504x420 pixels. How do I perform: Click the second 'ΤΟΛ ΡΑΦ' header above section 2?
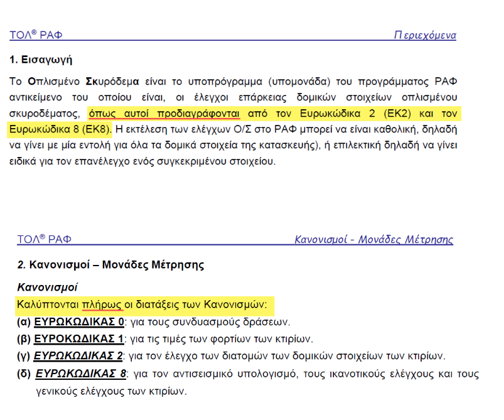[x=44, y=239]
